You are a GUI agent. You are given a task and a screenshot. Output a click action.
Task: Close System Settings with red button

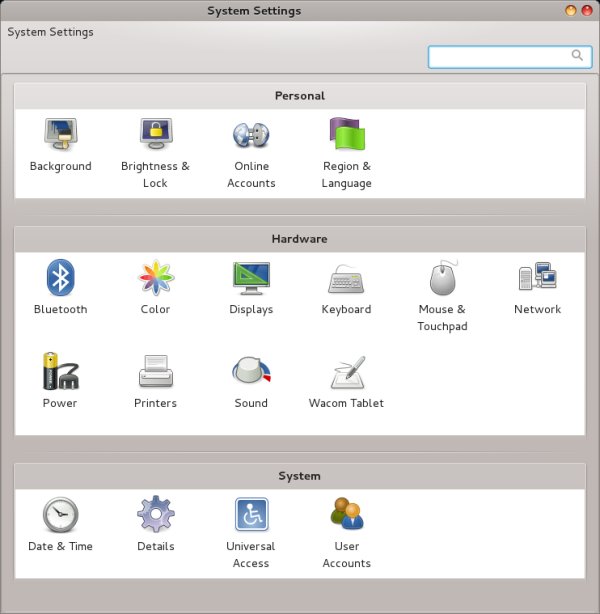tap(587, 11)
